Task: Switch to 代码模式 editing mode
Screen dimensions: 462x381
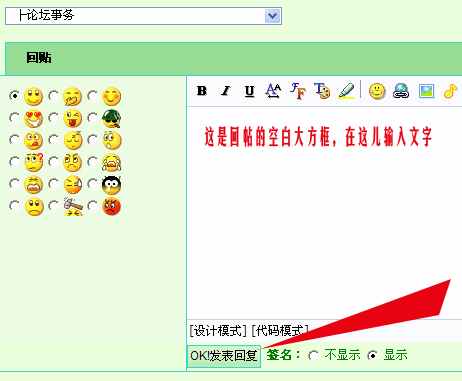Action: click(x=280, y=331)
